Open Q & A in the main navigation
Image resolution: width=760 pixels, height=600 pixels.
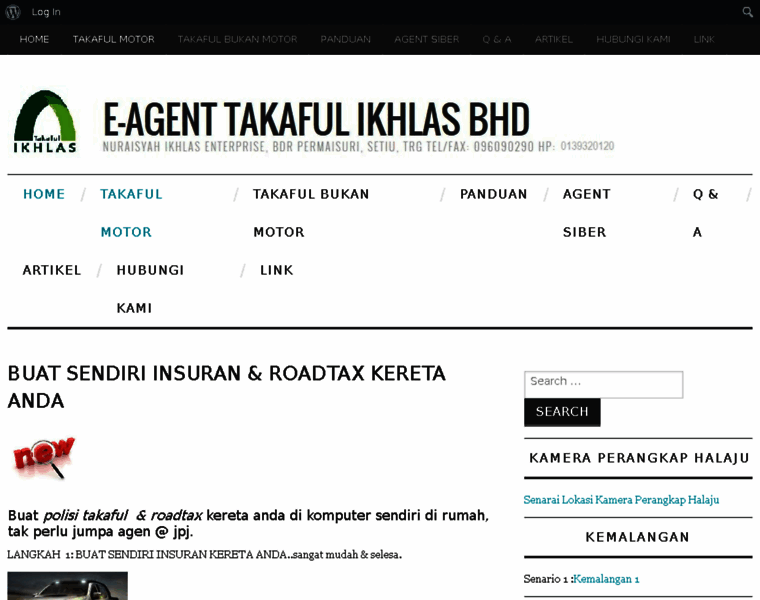tap(705, 213)
